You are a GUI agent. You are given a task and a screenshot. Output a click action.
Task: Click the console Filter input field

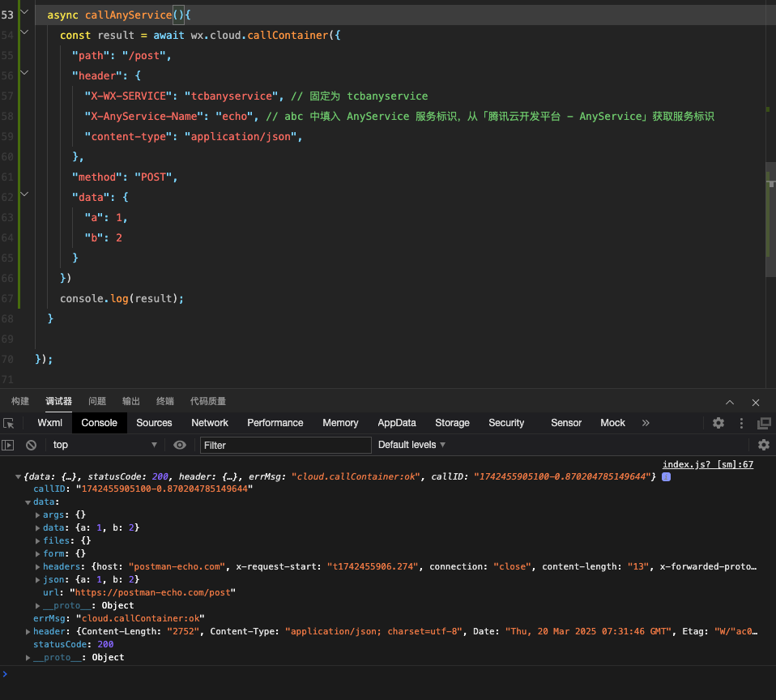click(286, 445)
